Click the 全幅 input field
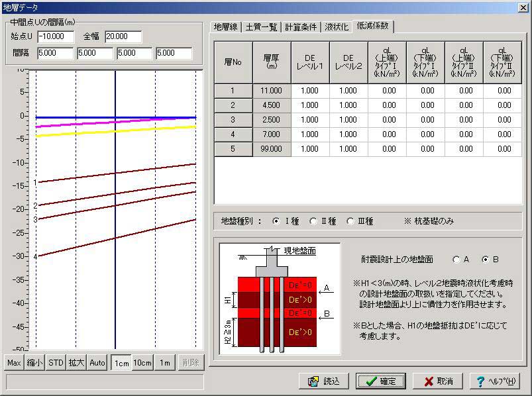 (123, 36)
